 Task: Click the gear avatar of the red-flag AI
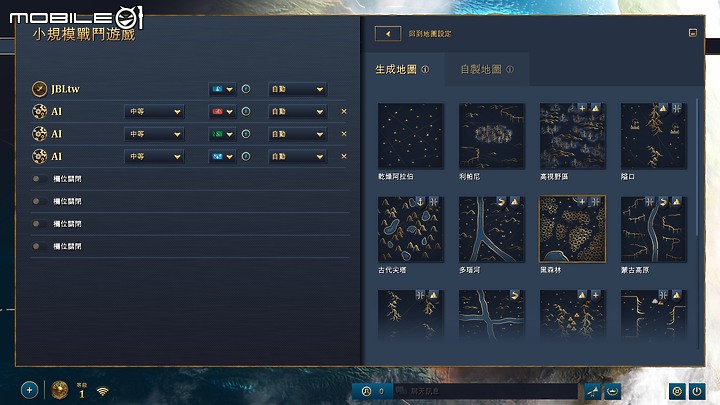tap(39, 112)
